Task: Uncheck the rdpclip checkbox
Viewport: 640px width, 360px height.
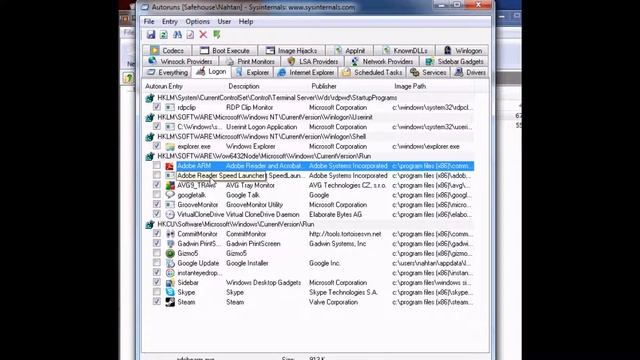Action: tap(157, 107)
